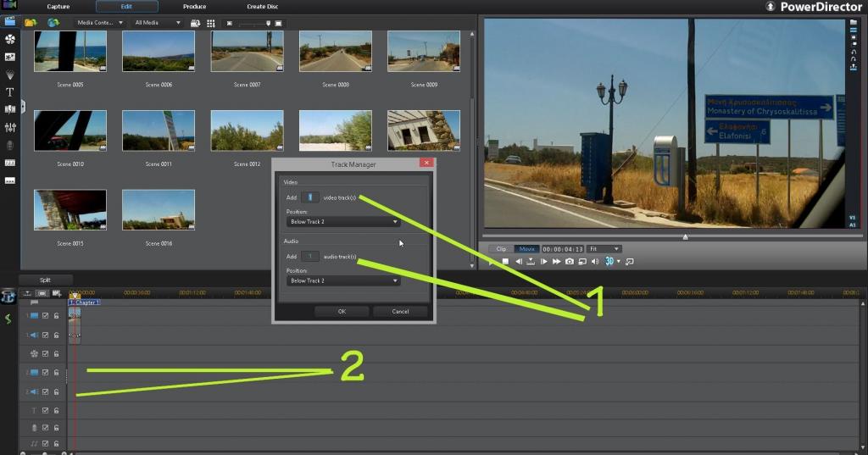This screenshot has width=868, height=455.
Task: Click the detect scenes icon in library toolbar
Action: click(x=196, y=23)
